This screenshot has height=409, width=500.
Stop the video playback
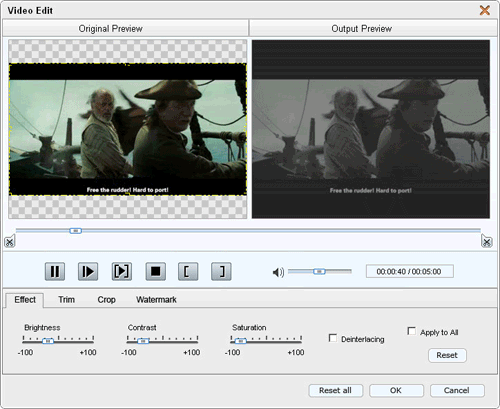tap(156, 271)
